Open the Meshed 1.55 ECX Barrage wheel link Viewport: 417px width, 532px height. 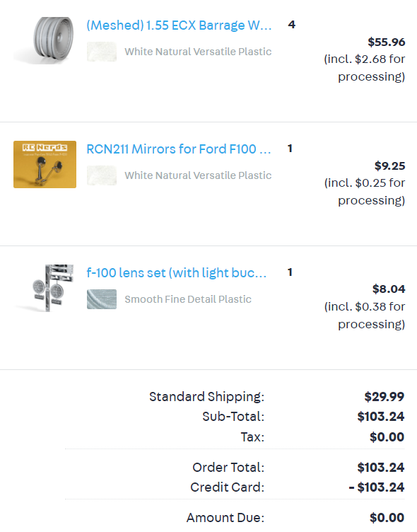click(x=179, y=25)
